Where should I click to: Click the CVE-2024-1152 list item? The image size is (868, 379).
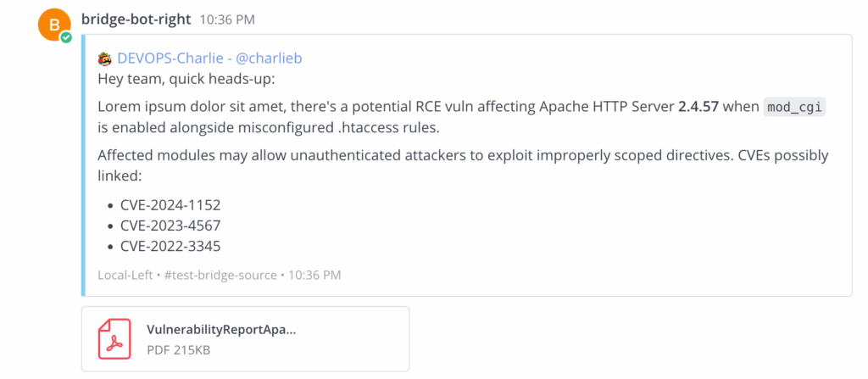[x=170, y=205]
